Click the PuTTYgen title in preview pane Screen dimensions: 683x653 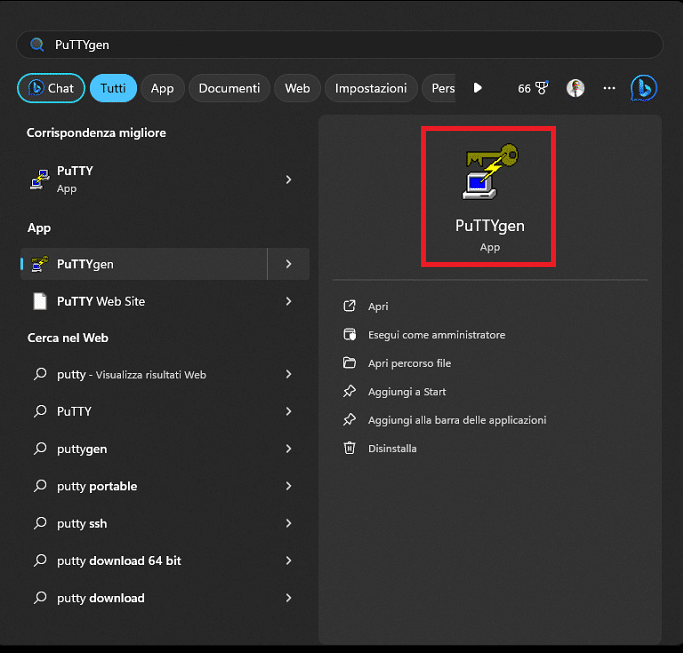[490, 226]
